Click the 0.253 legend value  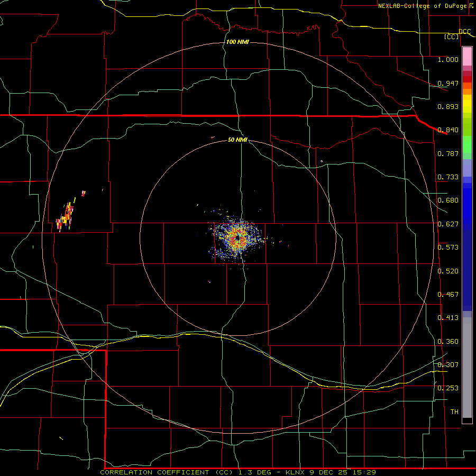click(x=448, y=388)
